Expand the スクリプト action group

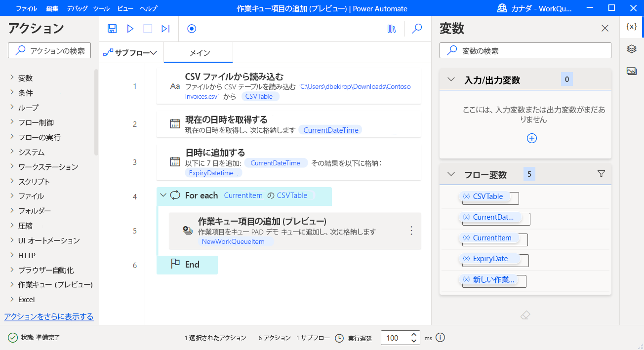pyautogui.click(x=12, y=181)
